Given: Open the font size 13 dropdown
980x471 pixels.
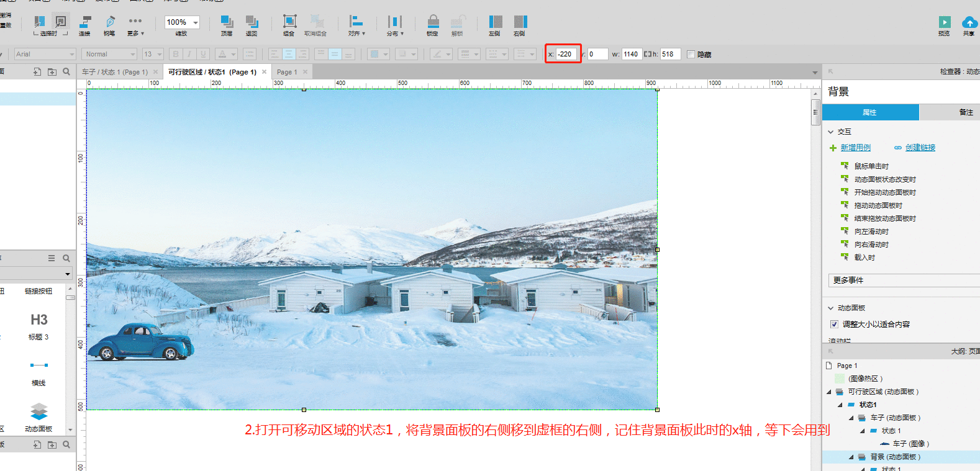Looking at the screenshot, I should tap(153, 54).
